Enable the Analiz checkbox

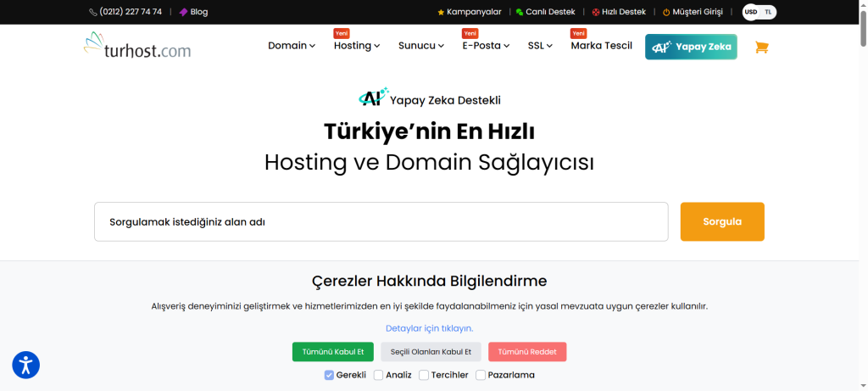click(379, 375)
